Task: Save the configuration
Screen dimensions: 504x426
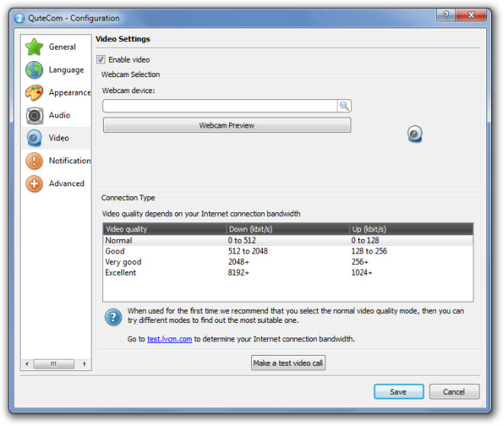Action: coord(399,392)
